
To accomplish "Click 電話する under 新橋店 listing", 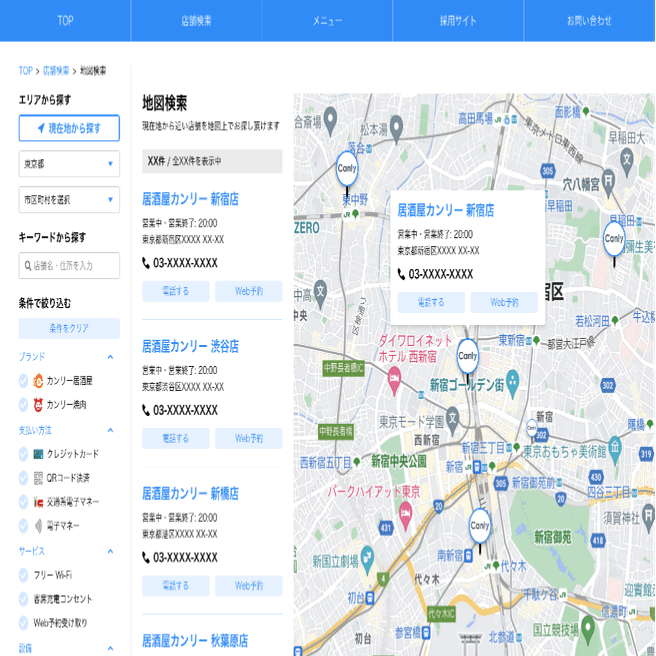I will coord(176,586).
